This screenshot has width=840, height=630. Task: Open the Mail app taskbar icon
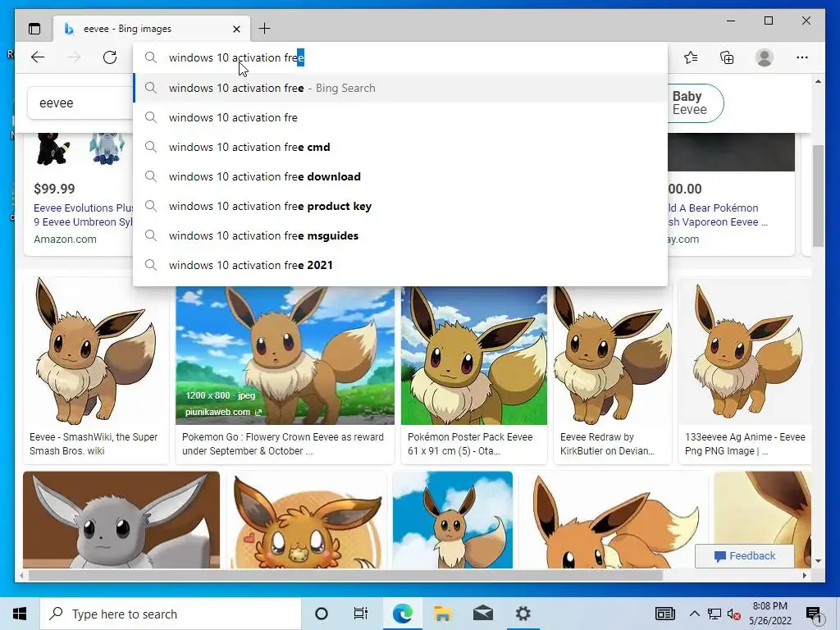point(483,614)
